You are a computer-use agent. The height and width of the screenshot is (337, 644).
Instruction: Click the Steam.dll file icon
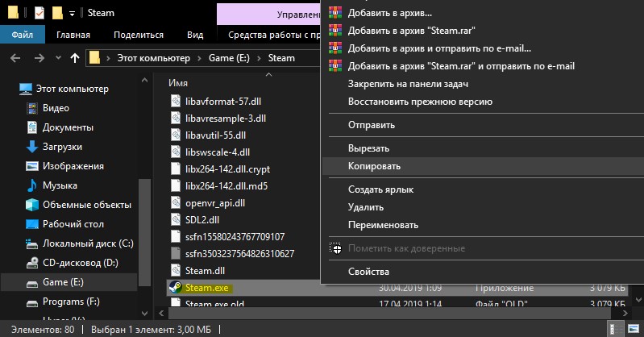pyautogui.click(x=176, y=270)
